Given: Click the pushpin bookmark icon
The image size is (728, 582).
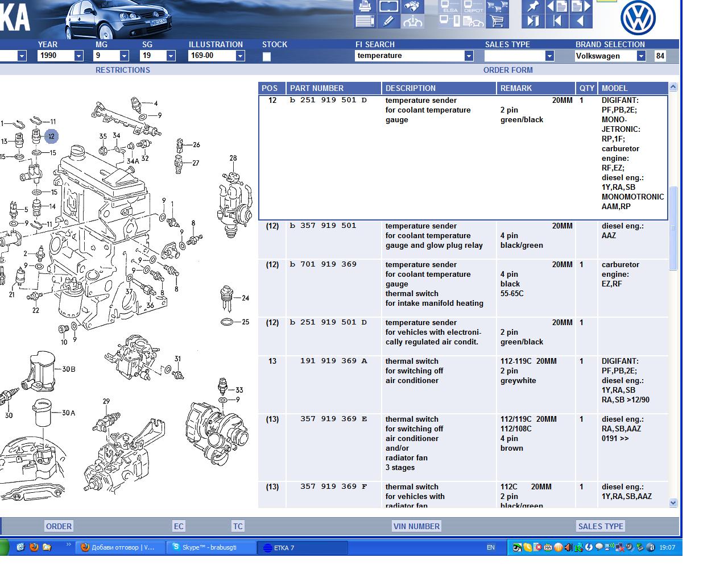Looking at the screenshot, I should (x=533, y=7).
